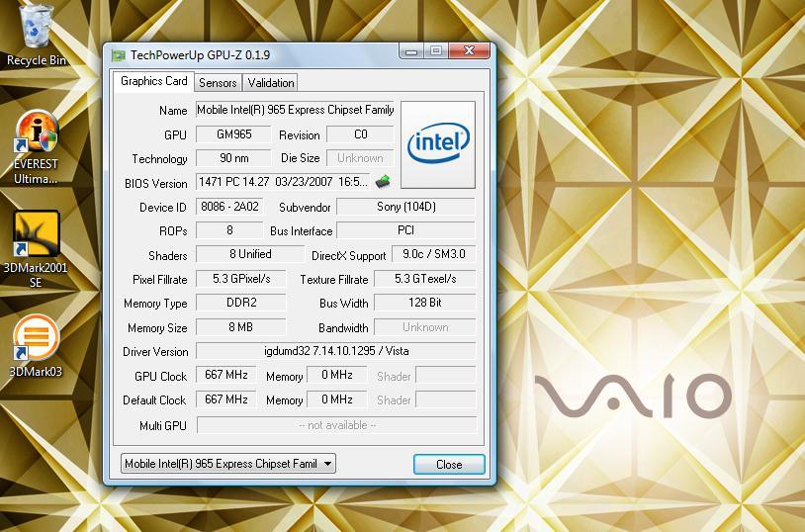Click the ROPs field
The image size is (805, 532).
229,230
